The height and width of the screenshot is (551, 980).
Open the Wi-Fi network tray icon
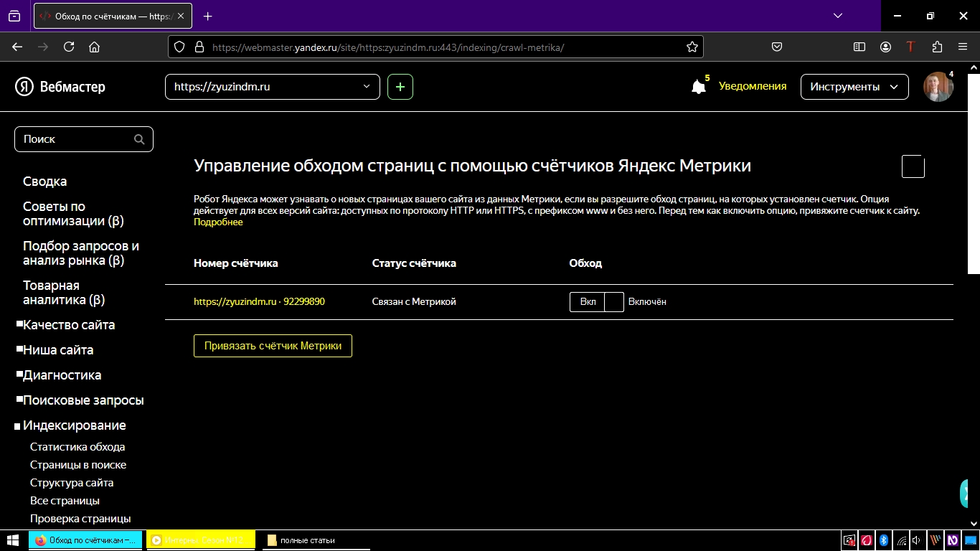coord(902,540)
